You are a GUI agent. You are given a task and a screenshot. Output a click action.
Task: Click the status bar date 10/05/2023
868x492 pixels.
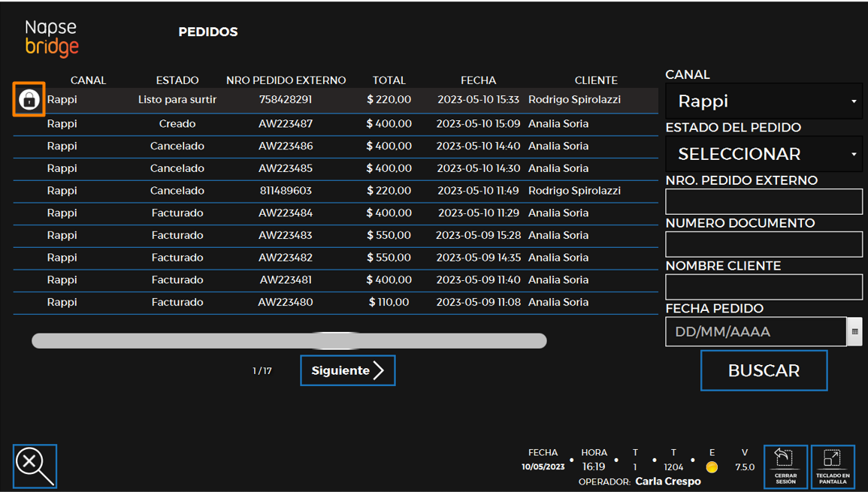[x=543, y=467]
